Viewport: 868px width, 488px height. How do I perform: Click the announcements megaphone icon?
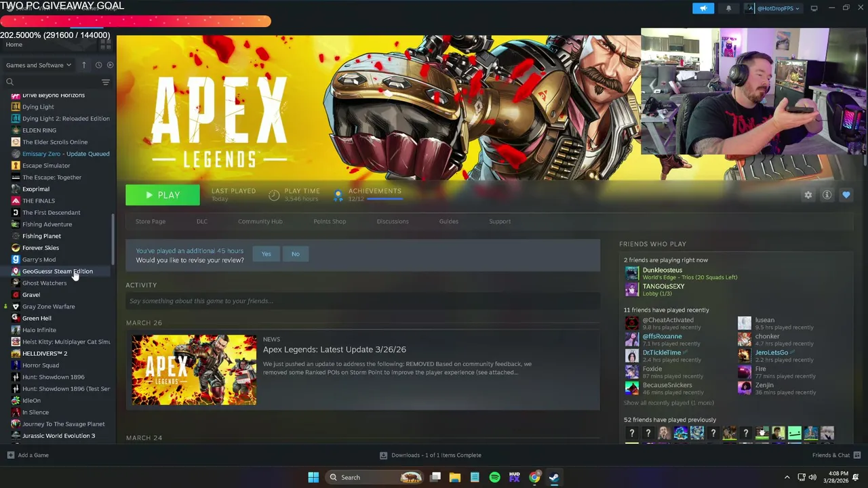(x=703, y=8)
